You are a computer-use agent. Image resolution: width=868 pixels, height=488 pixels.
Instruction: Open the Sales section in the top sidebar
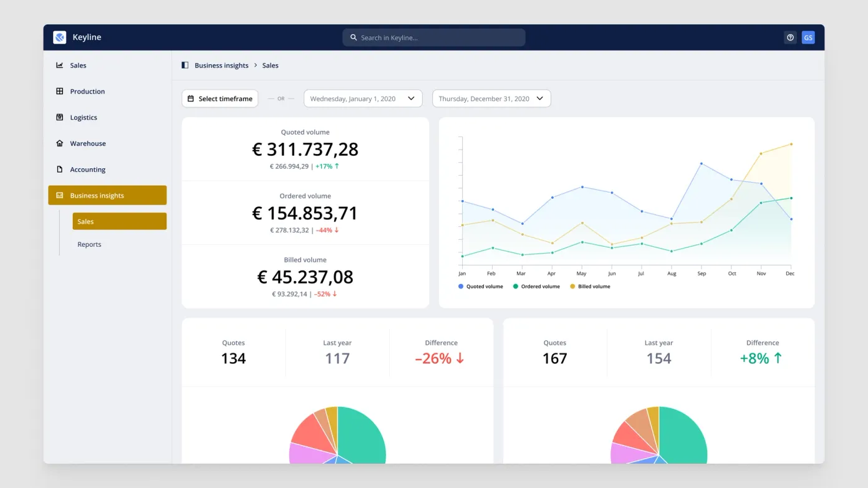coord(107,65)
